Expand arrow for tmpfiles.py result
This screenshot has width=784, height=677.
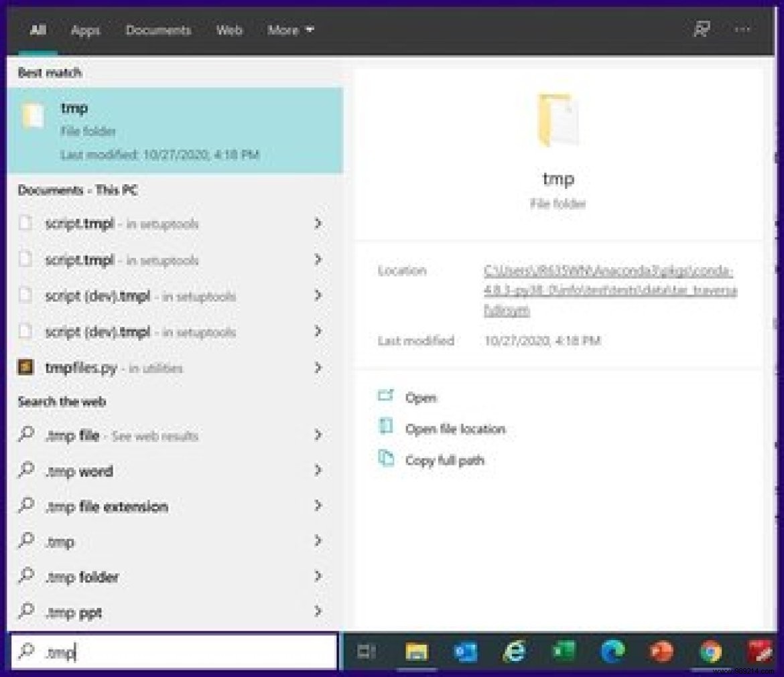click(x=318, y=368)
